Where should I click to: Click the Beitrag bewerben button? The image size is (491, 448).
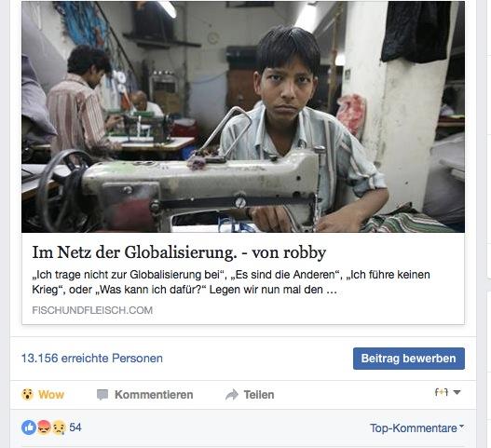pos(409,359)
